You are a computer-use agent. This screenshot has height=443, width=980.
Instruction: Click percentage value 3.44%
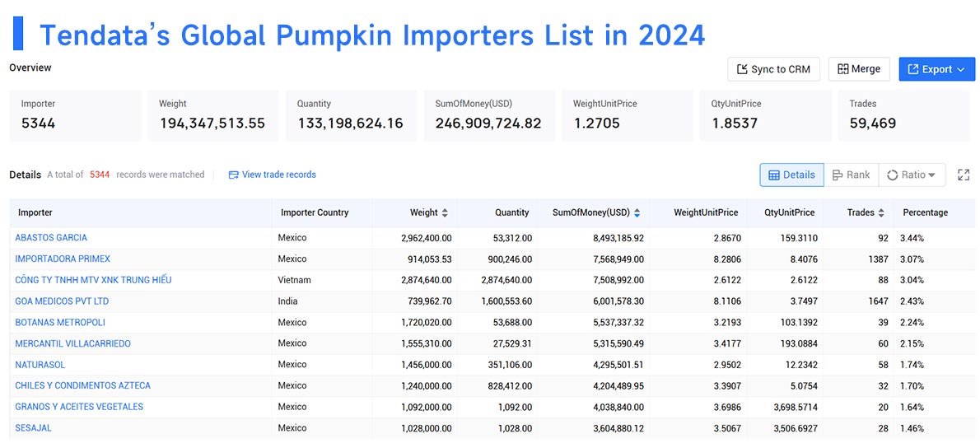coord(912,238)
